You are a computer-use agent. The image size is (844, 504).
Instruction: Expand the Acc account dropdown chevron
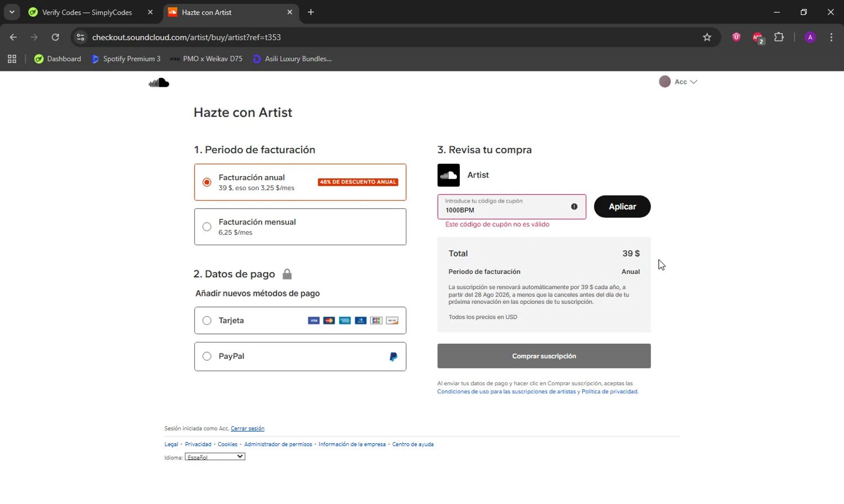[x=694, y=82]
